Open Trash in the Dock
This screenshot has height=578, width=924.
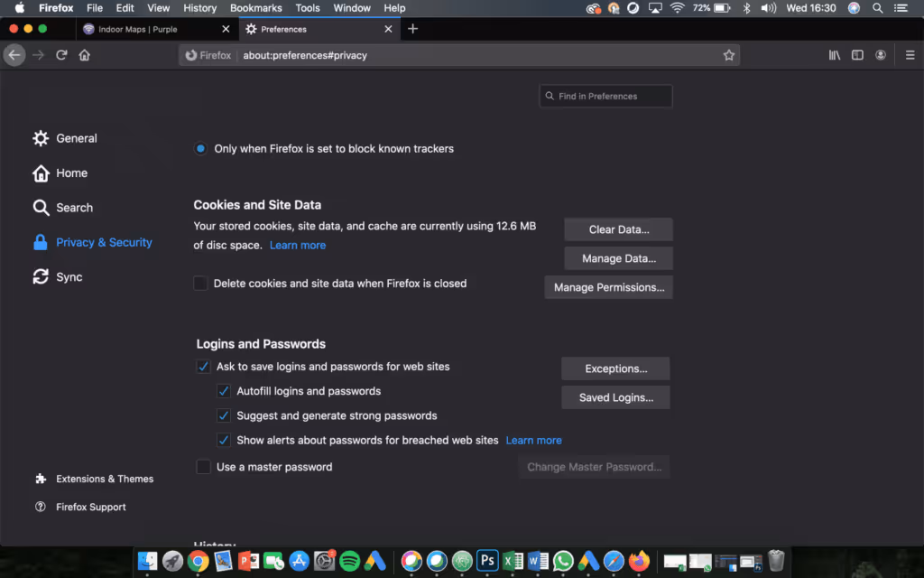(777, 561)
